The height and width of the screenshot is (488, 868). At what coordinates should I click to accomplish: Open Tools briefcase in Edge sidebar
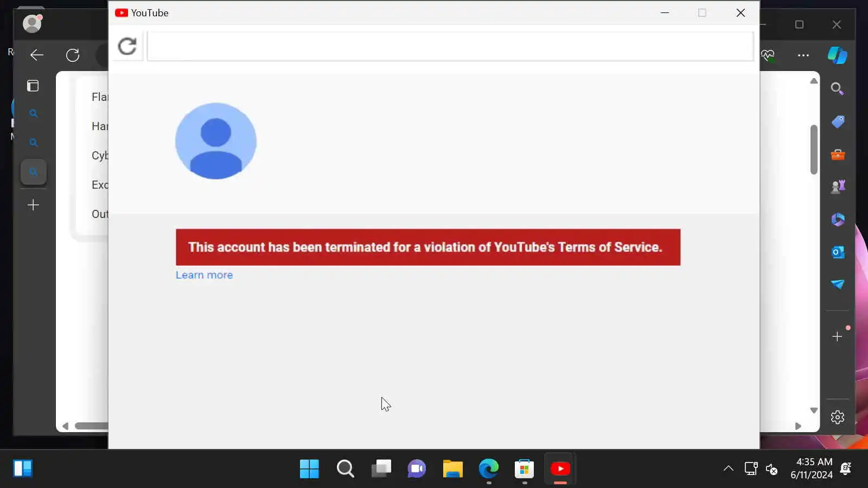(x=838, y=155)
